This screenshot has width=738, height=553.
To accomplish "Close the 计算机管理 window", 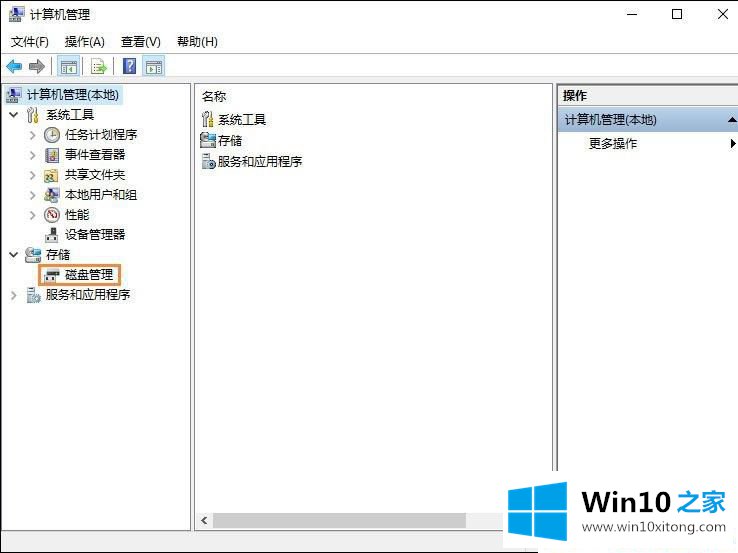I will pos(723,14).
